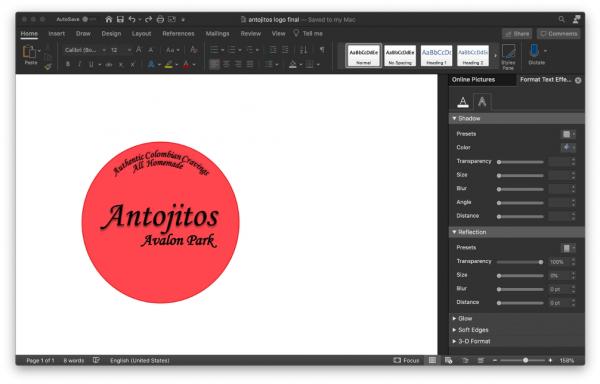Open the Layout ribbon tab
The height and width of the screenshot is (384, 600).
[141, 34]
